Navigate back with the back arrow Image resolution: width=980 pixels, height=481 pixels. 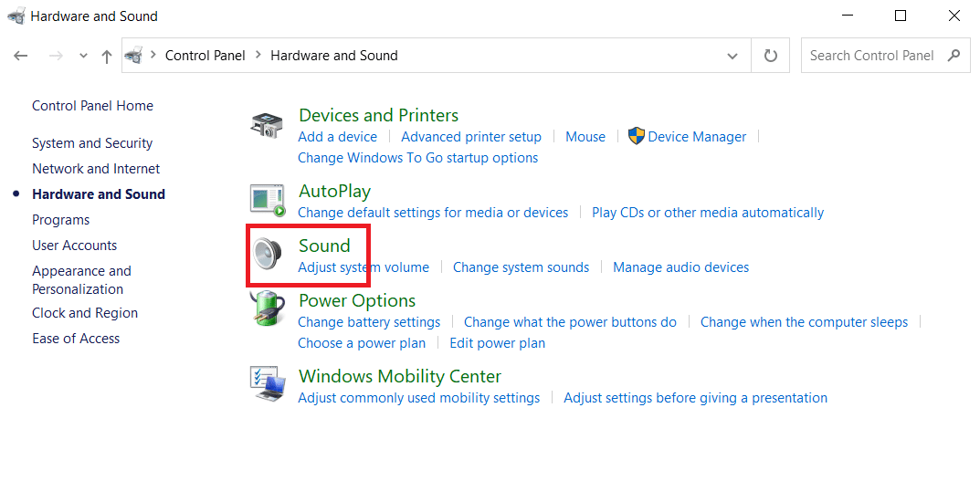click(x=21, y=56)
